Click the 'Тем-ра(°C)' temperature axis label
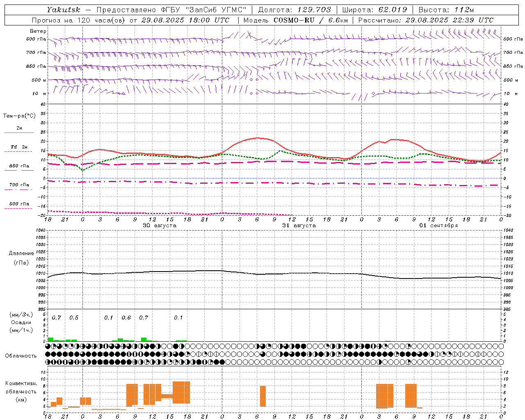 tap(19, 116)
